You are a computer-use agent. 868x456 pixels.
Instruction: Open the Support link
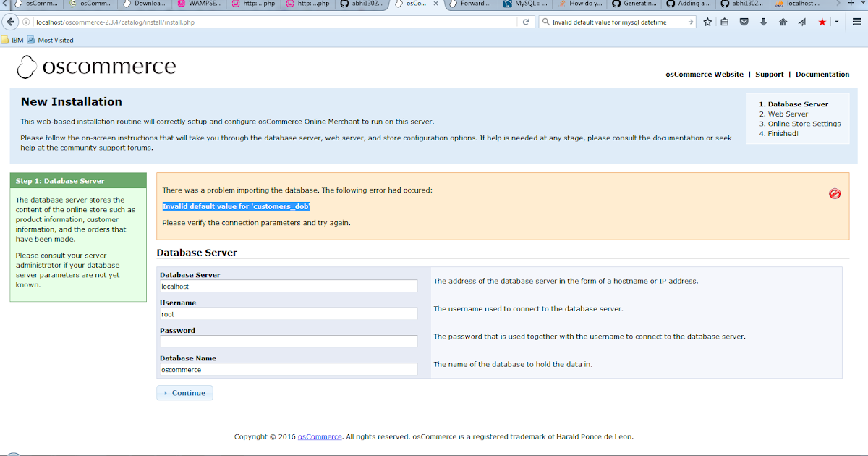coord(770,75)
